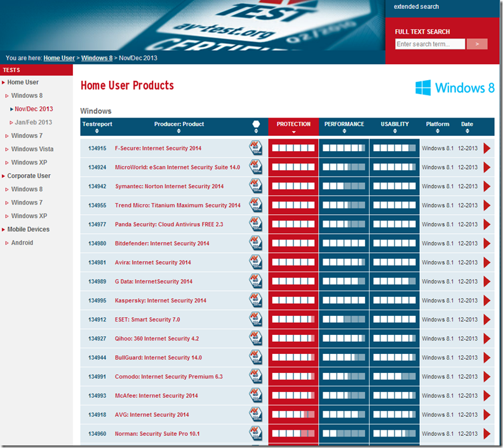Image resolution: width=503 pixels, height=448 pixels.
Task: Click the certified badge in Avira row
Action: pyautogui.click(x=256, y=262)
